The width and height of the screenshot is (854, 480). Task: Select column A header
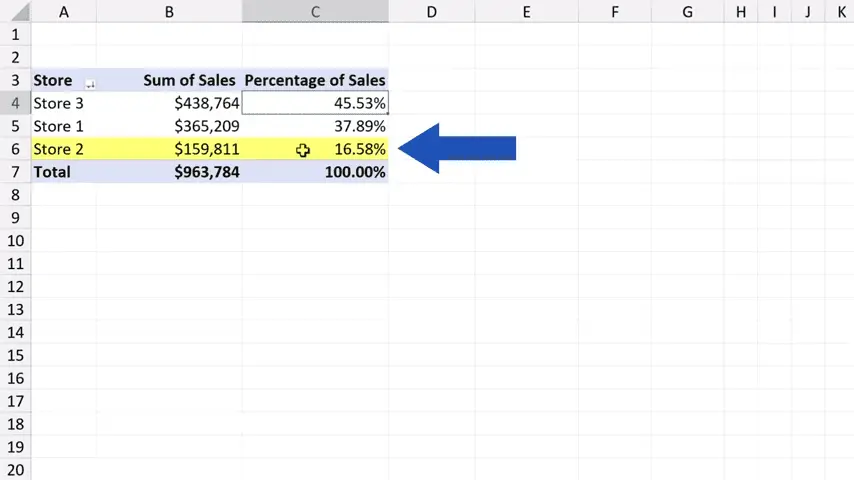pyautogui.click(x=63, y=12)
